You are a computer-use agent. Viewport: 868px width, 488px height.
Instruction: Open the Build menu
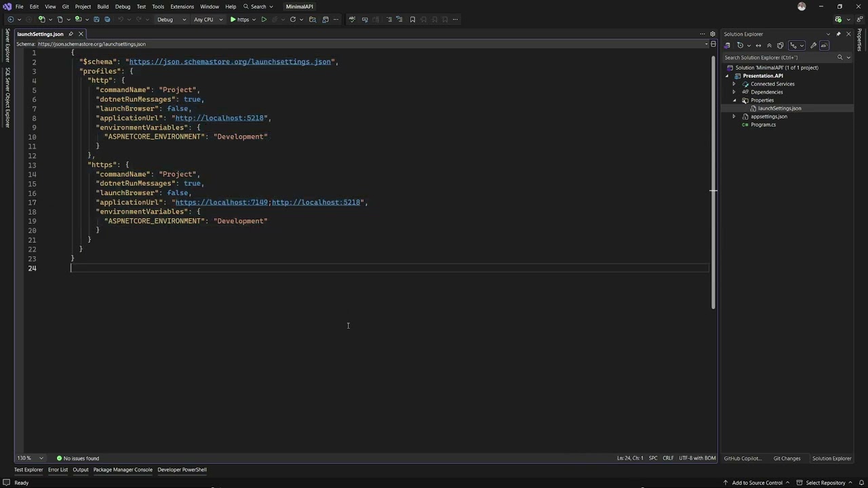point(102,7)
